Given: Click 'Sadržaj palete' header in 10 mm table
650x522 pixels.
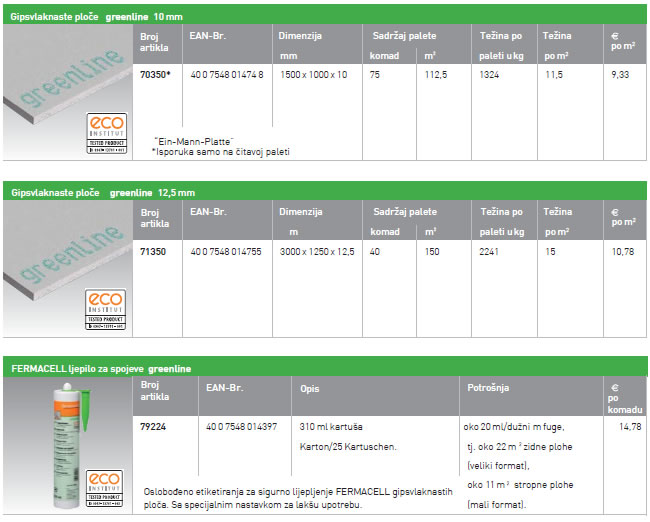Looking at the screenshot, I should coord(404,36).
